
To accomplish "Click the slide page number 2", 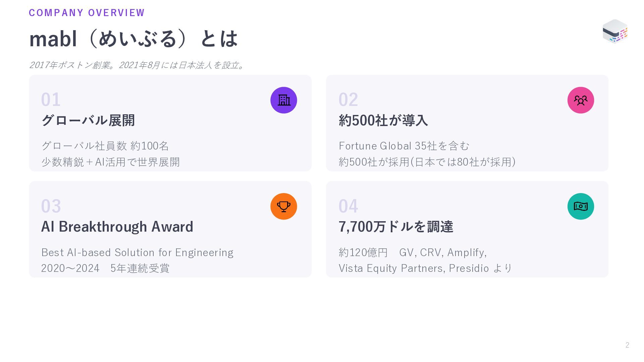I will pyautogui.click(x=627, y=345).
